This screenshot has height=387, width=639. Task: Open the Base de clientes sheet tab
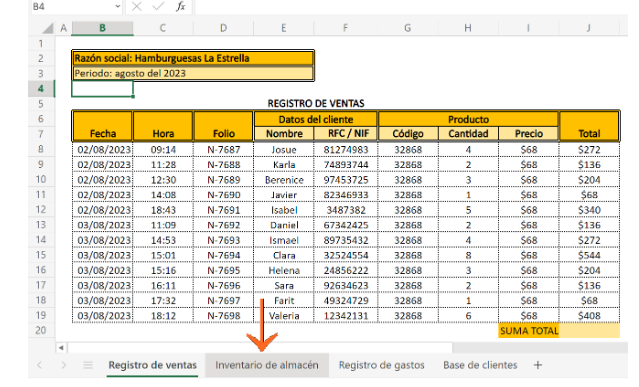tap(480, 365)
